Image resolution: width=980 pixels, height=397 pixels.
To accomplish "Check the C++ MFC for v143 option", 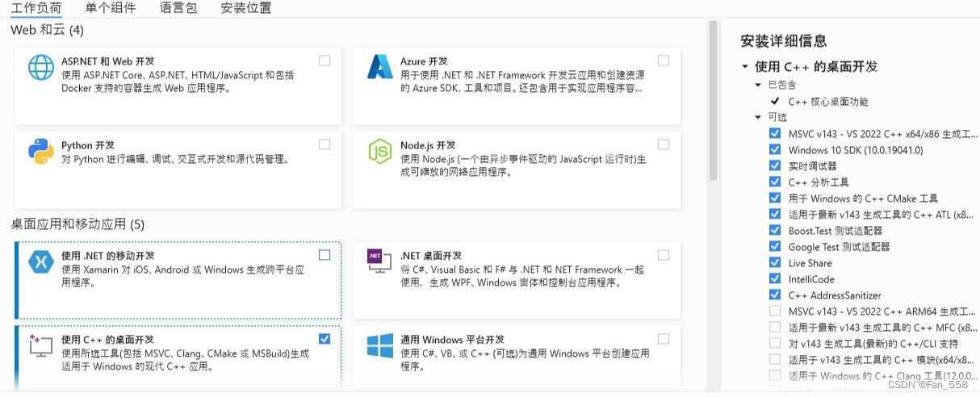I will tap(775, 327).
